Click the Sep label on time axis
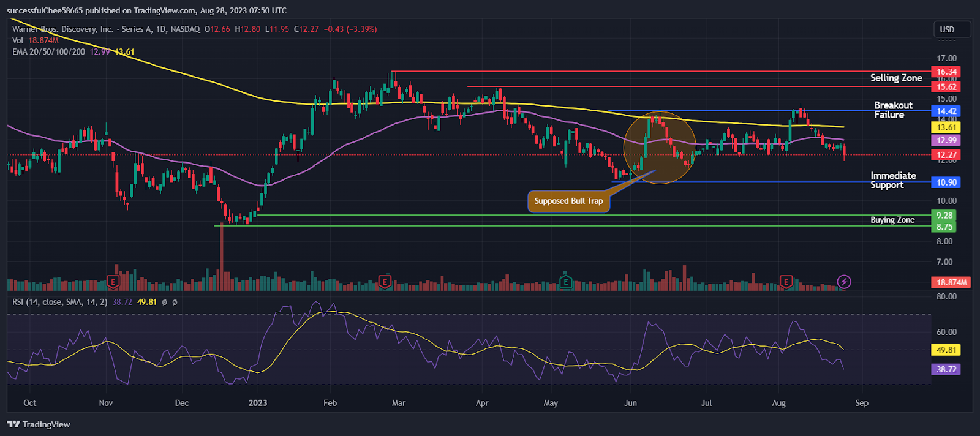The width and height of the screenshot is (980, 436). tap(862, 403)
